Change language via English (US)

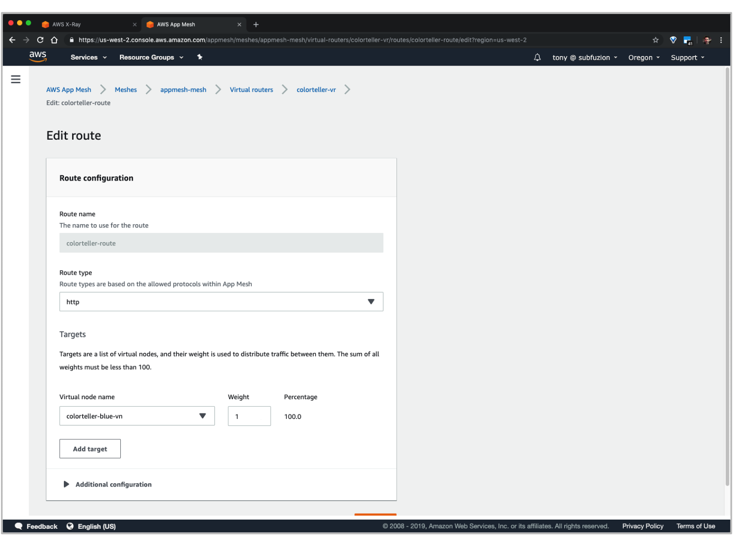[x=97, y=526]
